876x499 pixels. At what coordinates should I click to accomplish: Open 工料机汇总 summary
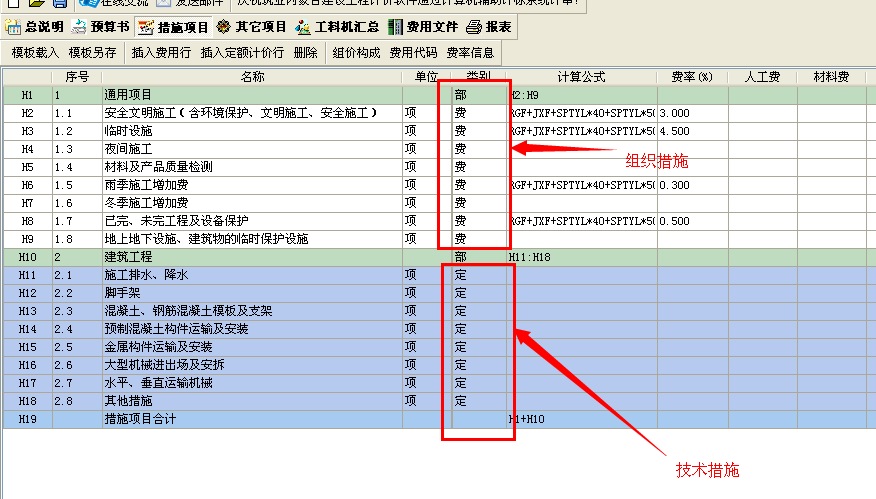point(337,27)
